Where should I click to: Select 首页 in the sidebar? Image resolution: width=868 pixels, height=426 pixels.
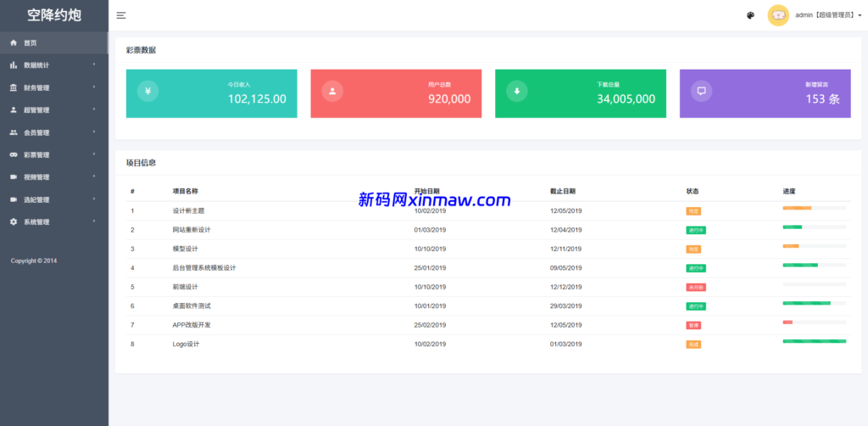[x=54, y=42]
